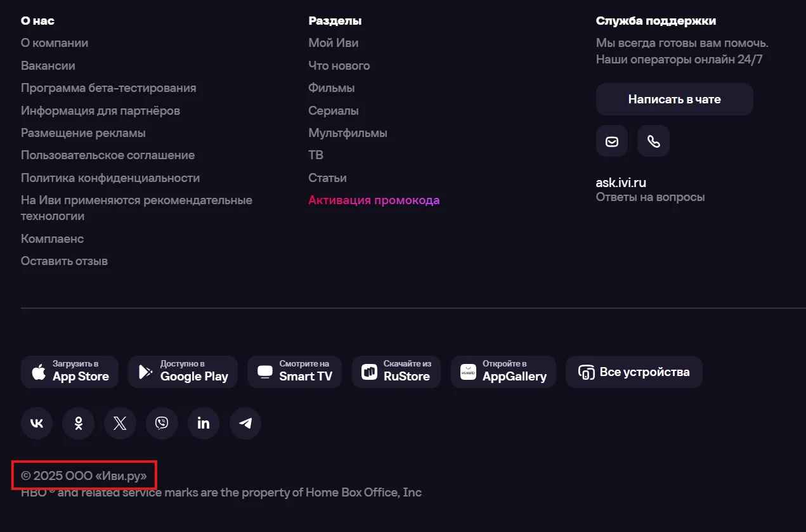Open the «Активация промокода» link
The width and height of the screenshot is (806, 532).
(x=374, y=200)
